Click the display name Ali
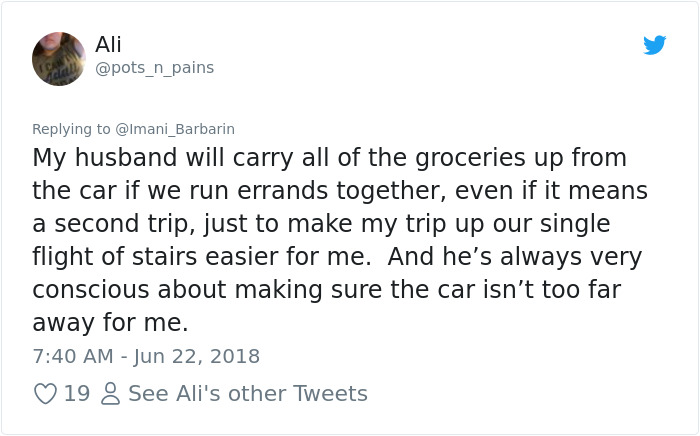700x436 pixels. coord(108,44)
